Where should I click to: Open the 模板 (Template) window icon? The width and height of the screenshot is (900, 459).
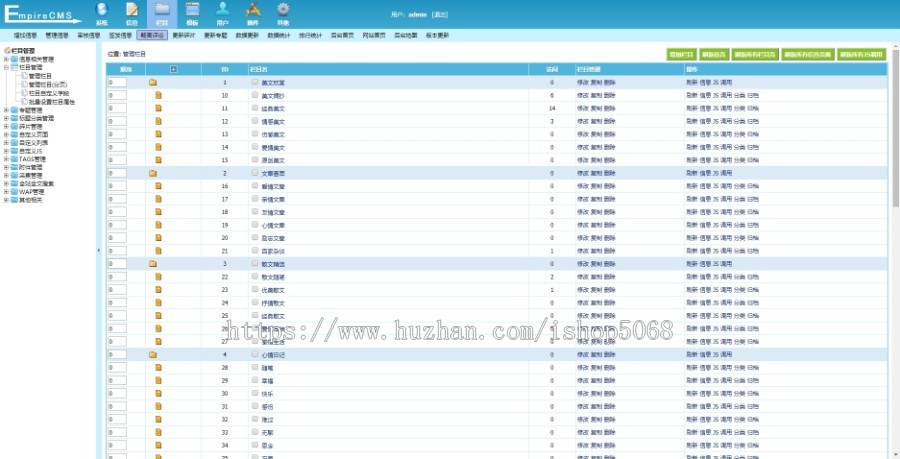(192, 10)
